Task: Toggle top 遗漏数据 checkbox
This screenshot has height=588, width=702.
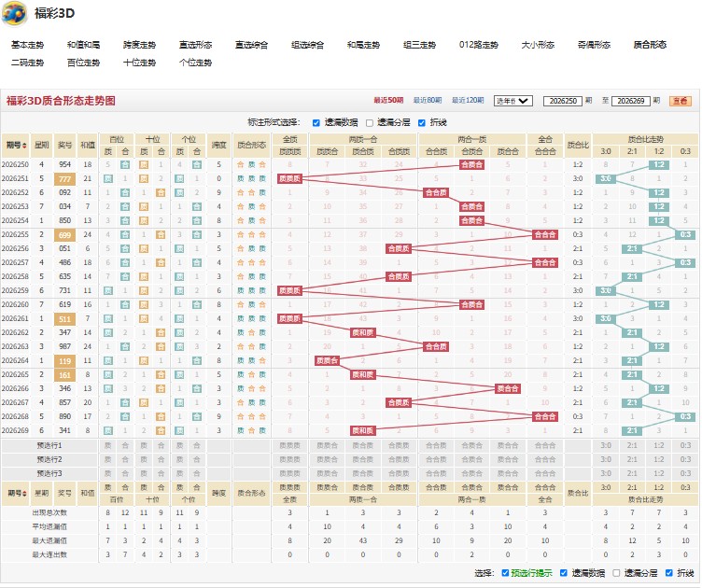Action: click(x=316, y=122)
